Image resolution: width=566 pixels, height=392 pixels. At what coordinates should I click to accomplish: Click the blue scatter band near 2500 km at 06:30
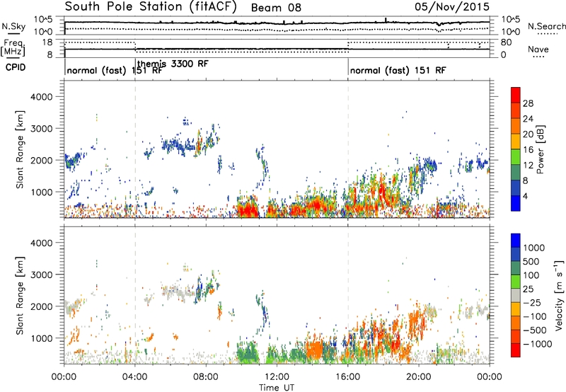coord(179,146)
